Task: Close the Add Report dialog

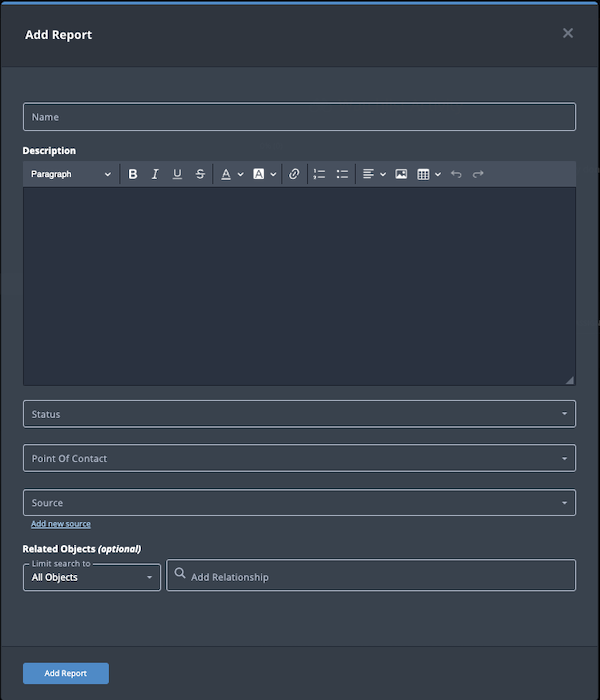Action: [568, 33]
